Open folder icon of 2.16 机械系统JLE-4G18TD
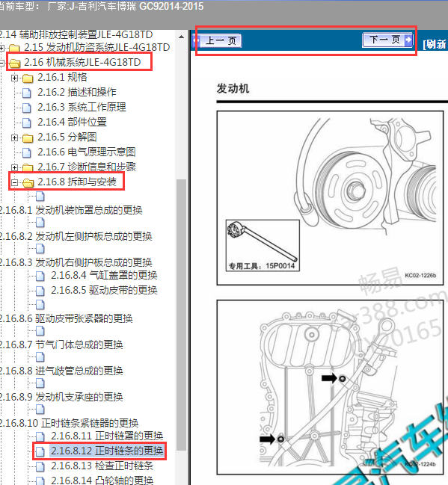The width and height of the screenshot is (448, 485). coord(14,63)
